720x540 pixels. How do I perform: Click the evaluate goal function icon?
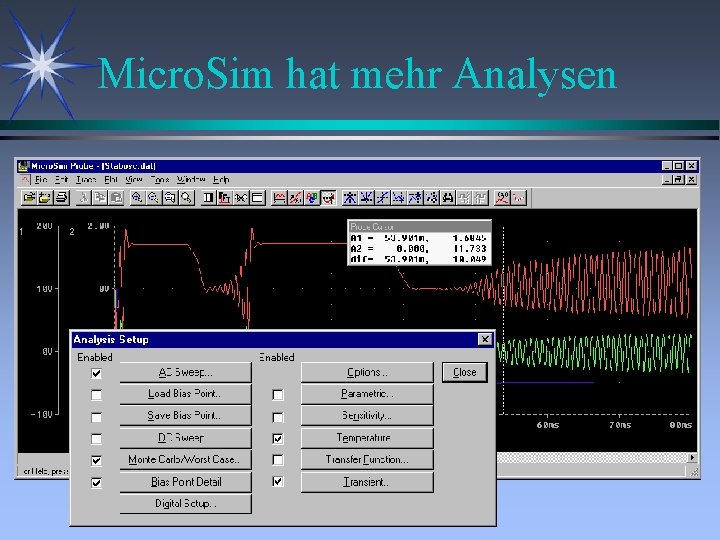pyautogui.click(x=296, y=198)
